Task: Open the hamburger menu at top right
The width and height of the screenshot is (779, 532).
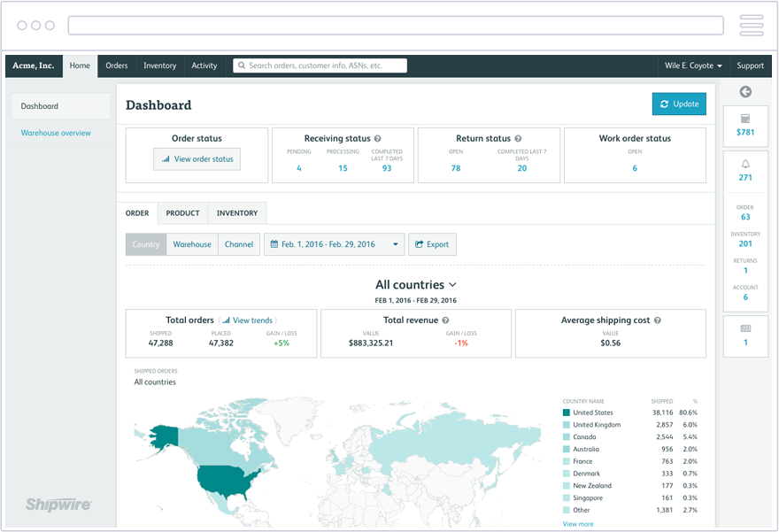Action: [751, 25]
